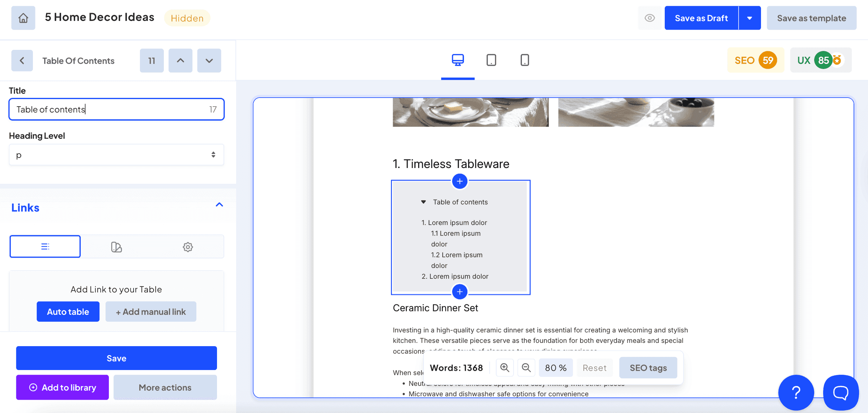Click the left tableware image thumbnail
This screenshot has height=413, width=868.
click(471, 112)
